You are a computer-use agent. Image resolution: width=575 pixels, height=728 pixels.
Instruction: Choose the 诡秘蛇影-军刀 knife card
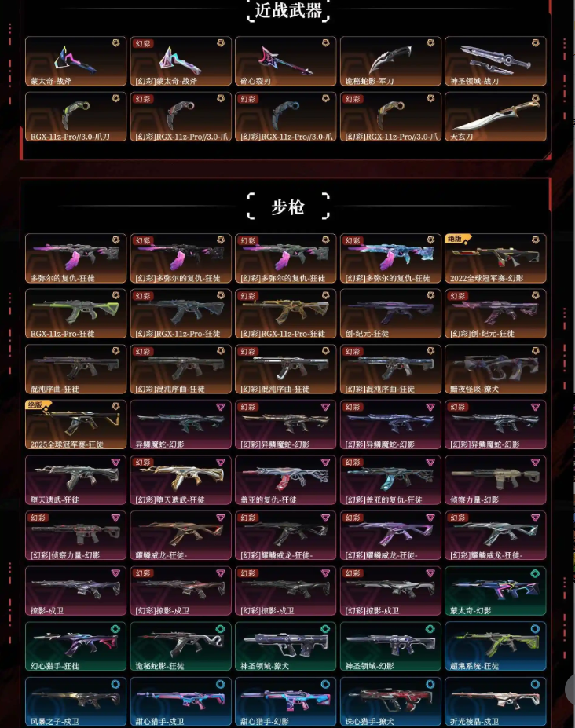(x=390, y=61)
